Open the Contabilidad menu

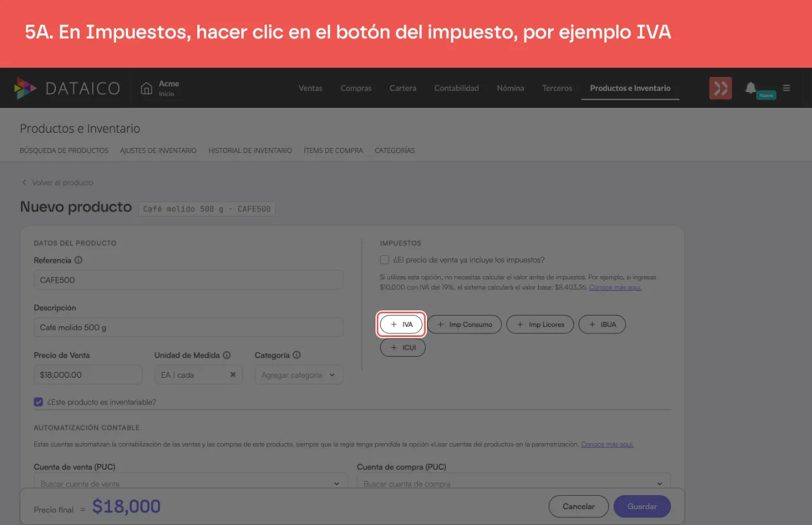click(x=457, y=88)
